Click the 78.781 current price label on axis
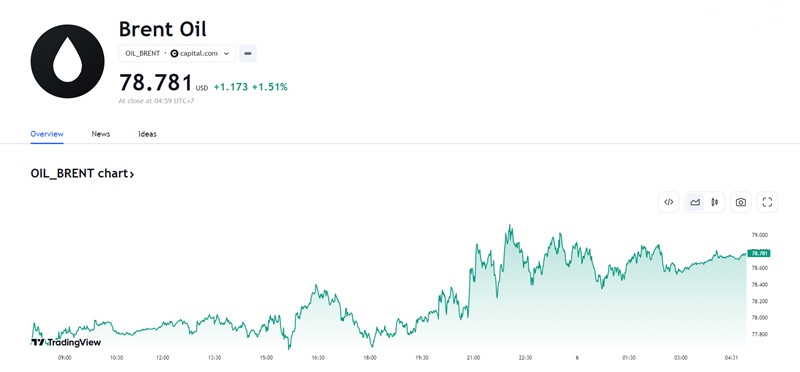This screenshot has height=372, width=800. point(759,253)
